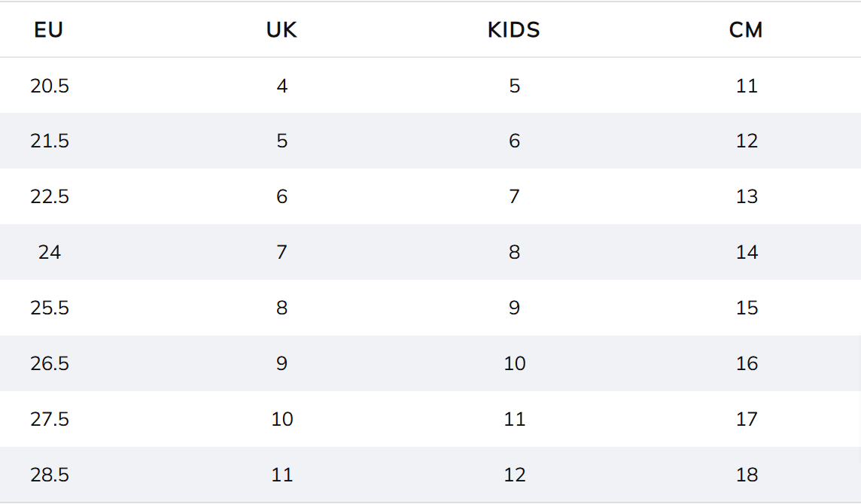Select EU size 25.5 cell
This screenshot has height=504, width=861.
50,308
